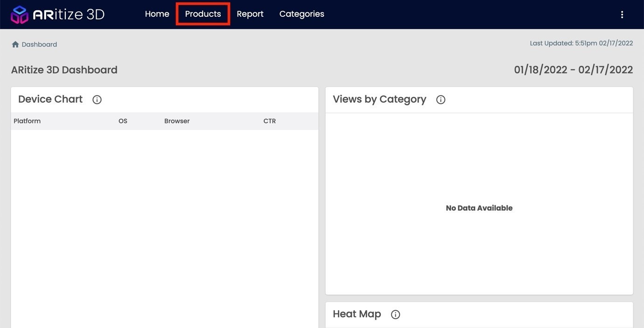
Task: Click the ARitize 3D Dashboard heading
Action: [64, 70]
